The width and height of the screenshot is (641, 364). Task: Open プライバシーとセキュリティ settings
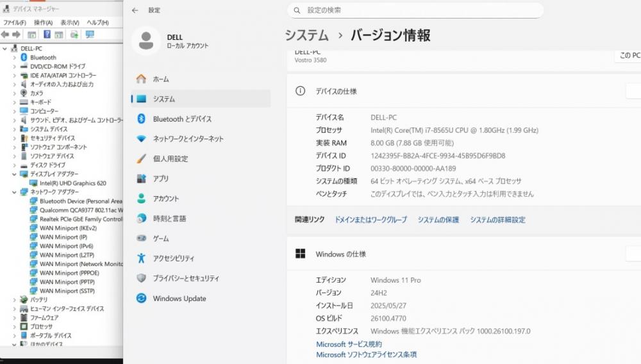[x=200, y=278]
